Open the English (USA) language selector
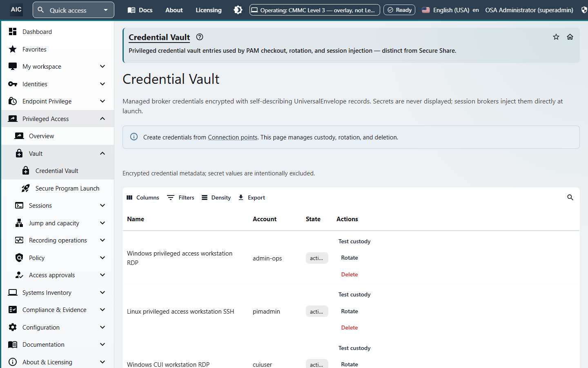 [x=450, y=10]
